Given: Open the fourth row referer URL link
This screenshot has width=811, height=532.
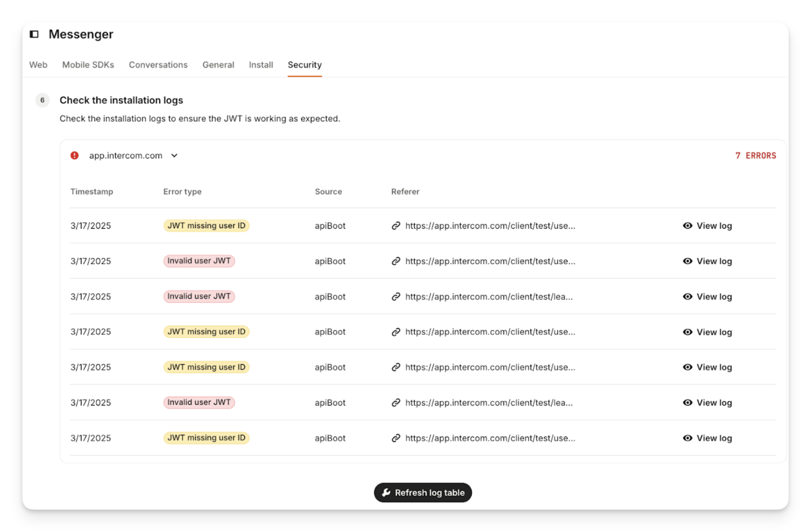Looking at the screenshot, I should tap(490, 332).
